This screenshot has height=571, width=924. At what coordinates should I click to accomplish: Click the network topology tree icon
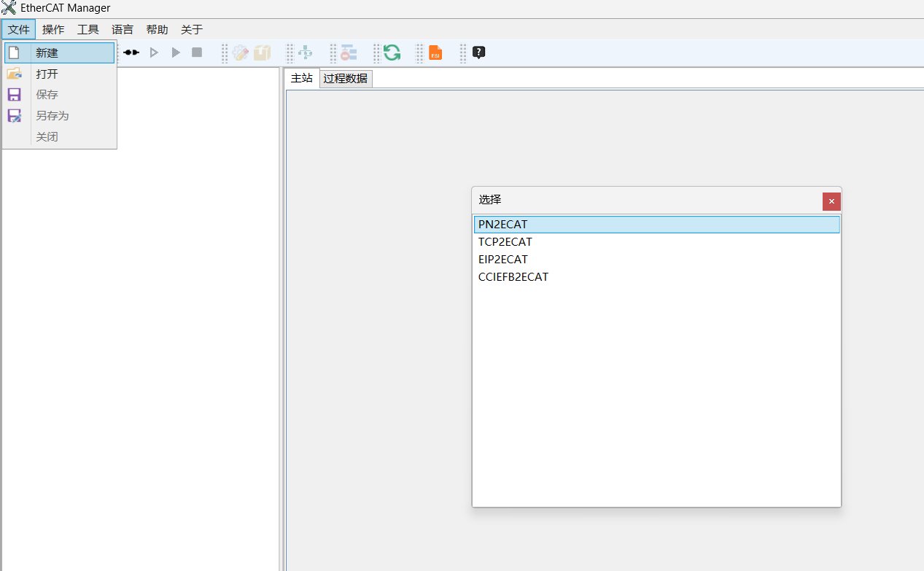pos(305,53)
